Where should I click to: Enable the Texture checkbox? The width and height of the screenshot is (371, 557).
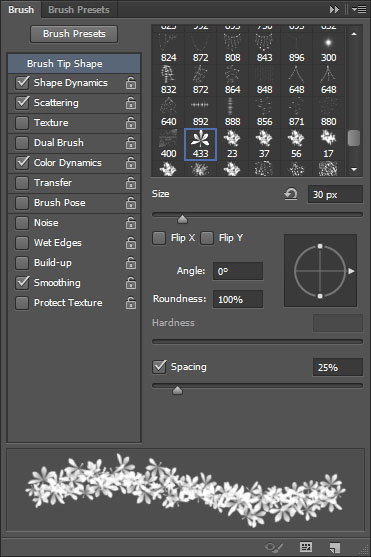point(22,123)
